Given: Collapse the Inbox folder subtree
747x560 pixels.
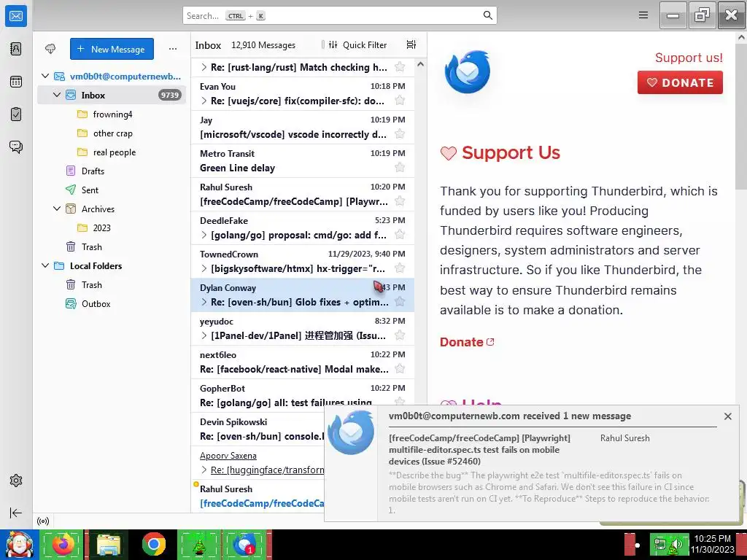Looking at the screenshot, I should point(57,95).
